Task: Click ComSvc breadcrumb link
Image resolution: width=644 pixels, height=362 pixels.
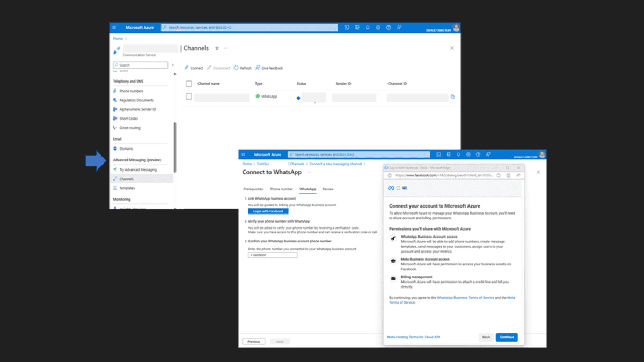Action: 263,164
